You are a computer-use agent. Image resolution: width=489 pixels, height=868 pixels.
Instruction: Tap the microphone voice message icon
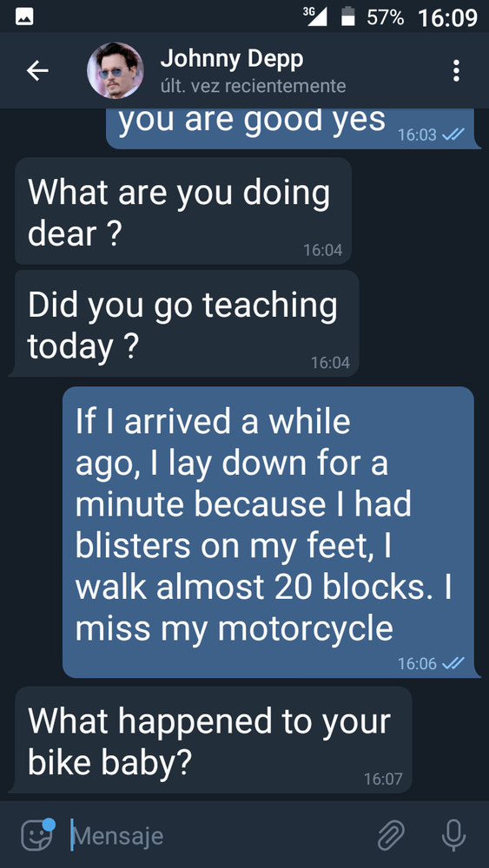click(453, 835)
